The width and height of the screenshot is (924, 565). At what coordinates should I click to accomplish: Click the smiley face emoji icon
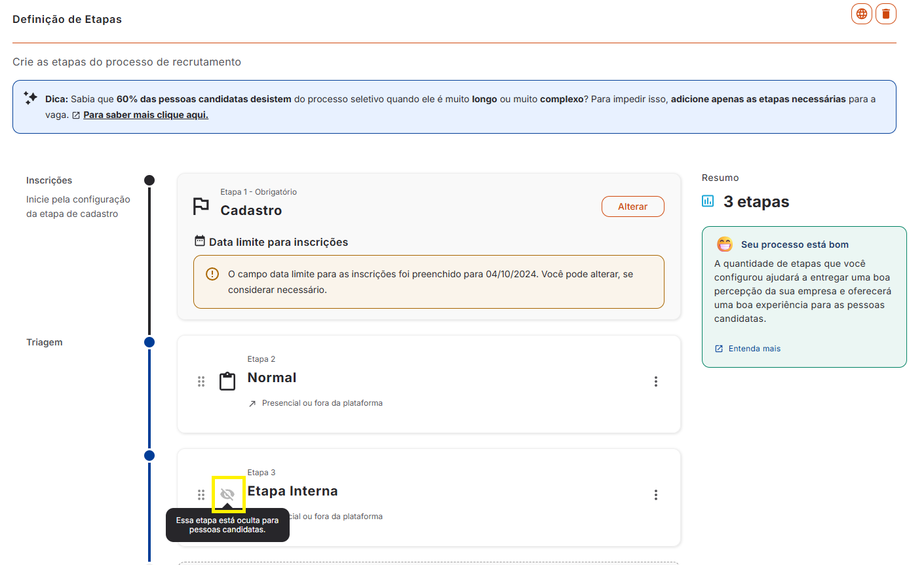coord(724,244)
